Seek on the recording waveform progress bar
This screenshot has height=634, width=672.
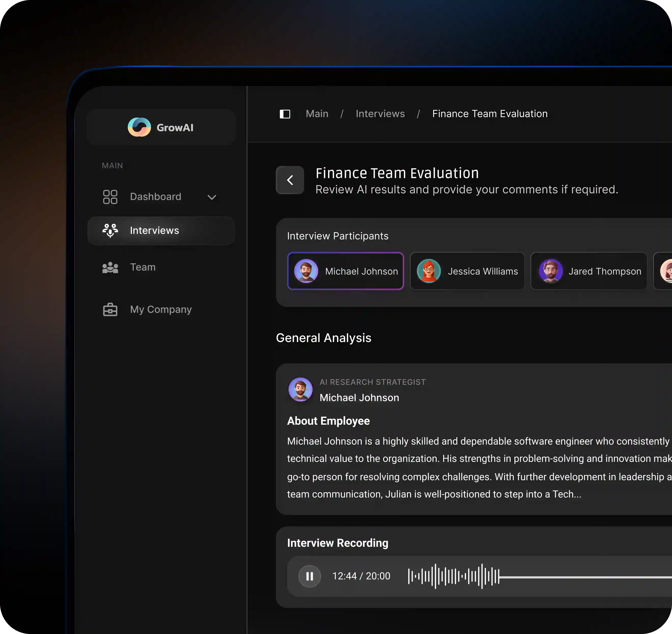[541, 577]
